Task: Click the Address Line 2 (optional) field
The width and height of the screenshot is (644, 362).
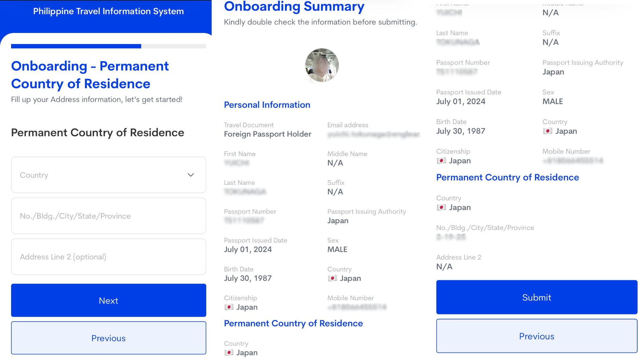Action: point(108,257)
